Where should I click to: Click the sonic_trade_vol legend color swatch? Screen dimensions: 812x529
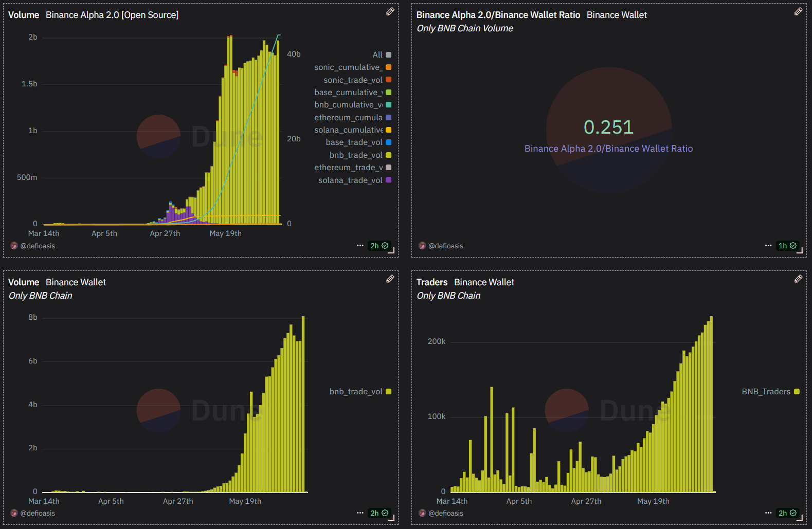click(388, 80)
